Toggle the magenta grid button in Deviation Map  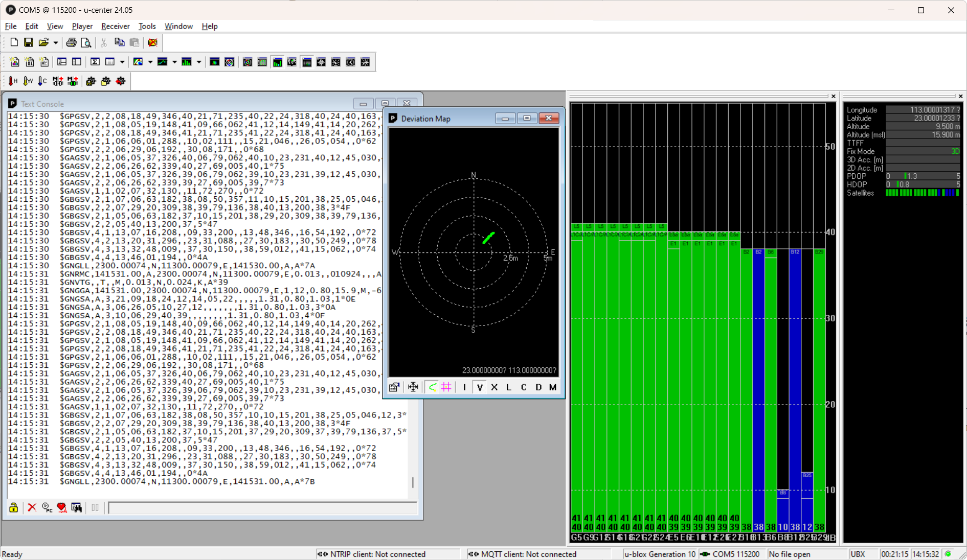pyautogui.click(x=446, y=387)
